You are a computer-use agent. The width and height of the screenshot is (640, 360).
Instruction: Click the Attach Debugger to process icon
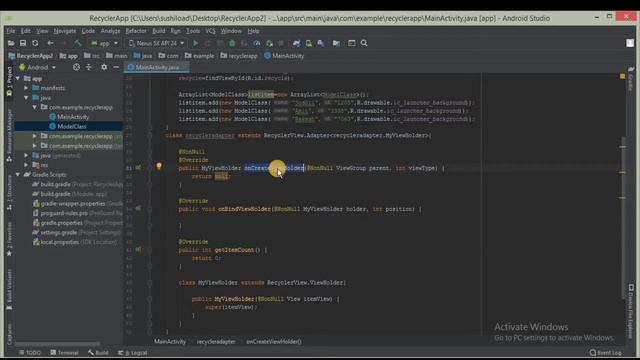[x=269, y=43]
